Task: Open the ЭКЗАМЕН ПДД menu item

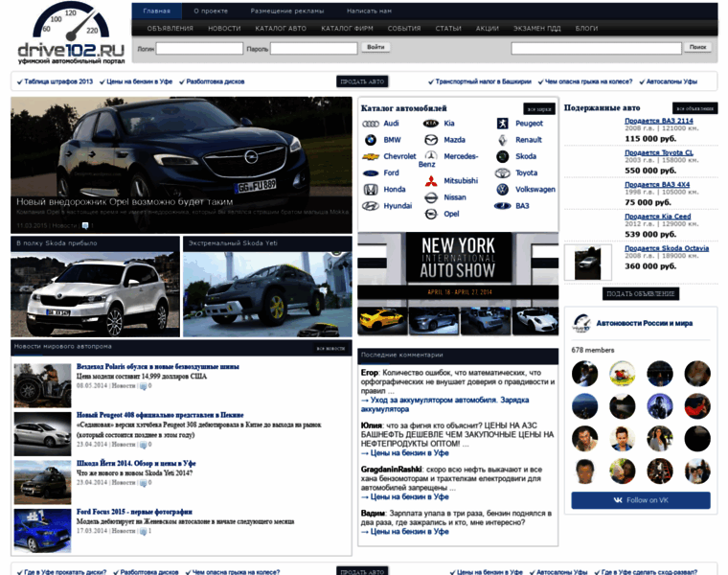Action: [x=536, y=29]
